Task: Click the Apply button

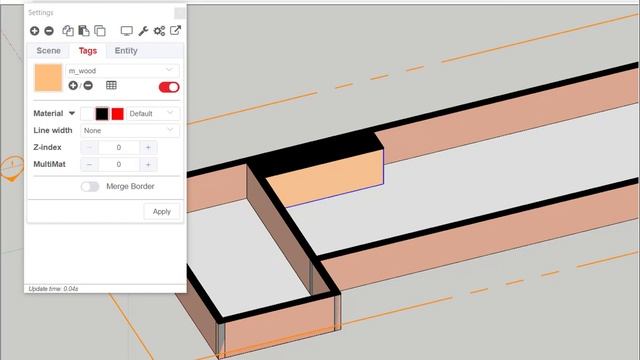Action: (162, 211)
